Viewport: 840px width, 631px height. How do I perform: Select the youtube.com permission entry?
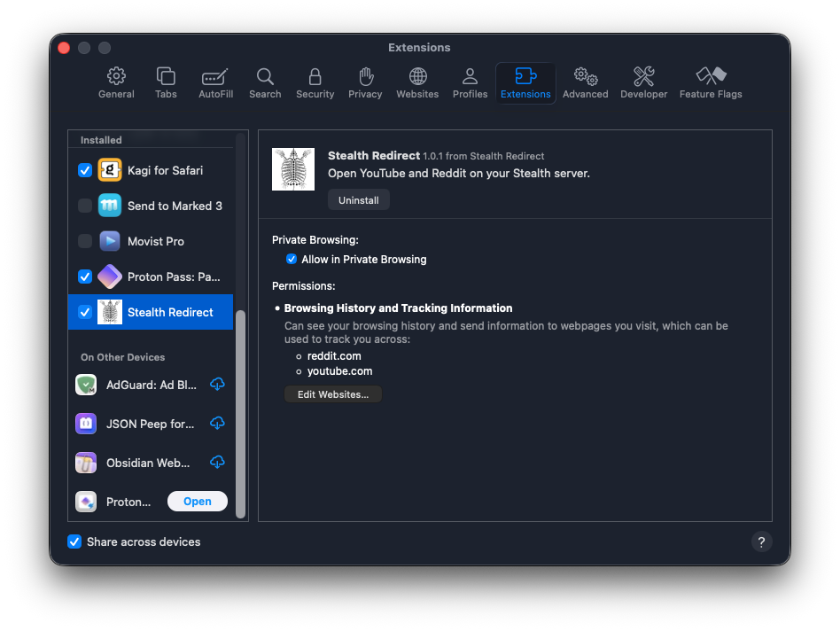(339, 371)
